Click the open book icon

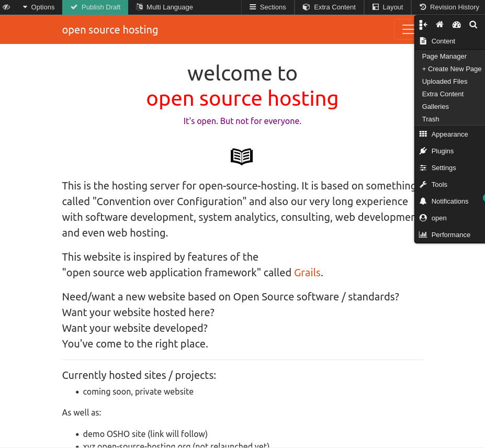[x=242, y=156]
